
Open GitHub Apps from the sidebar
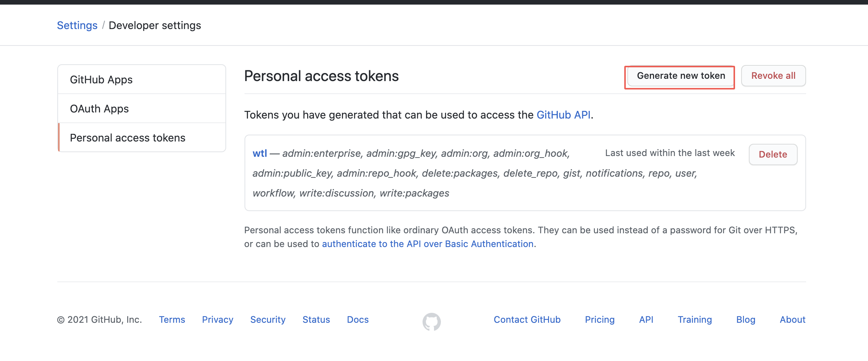coord(101,80)
